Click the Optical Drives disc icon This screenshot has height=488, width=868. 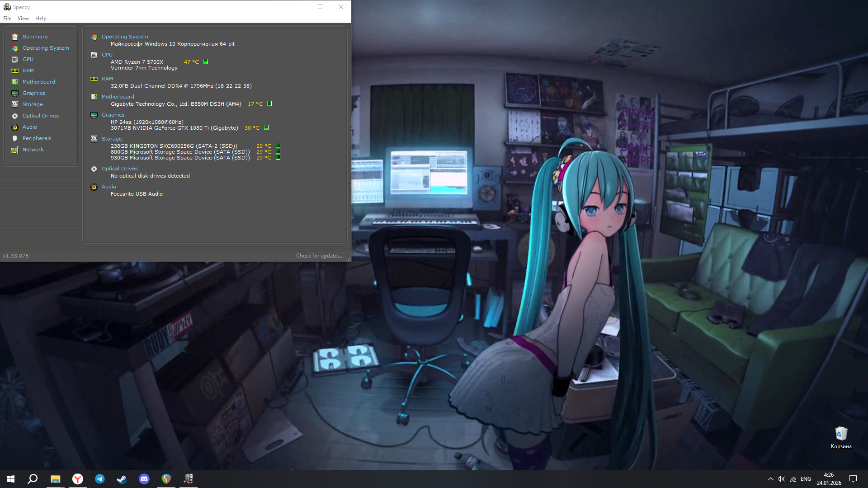(15, 116)
